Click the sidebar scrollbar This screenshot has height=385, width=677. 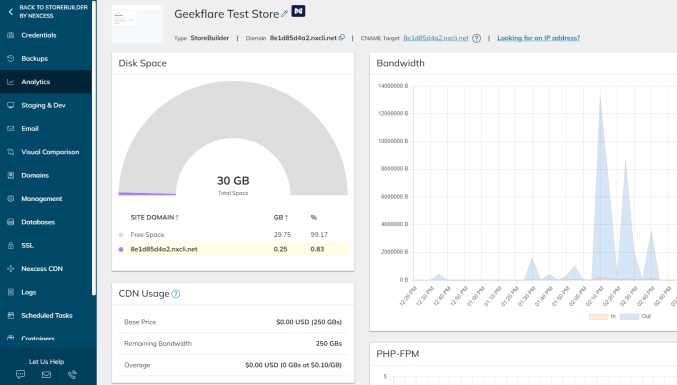pyautogui.click(x=94, y=148)
